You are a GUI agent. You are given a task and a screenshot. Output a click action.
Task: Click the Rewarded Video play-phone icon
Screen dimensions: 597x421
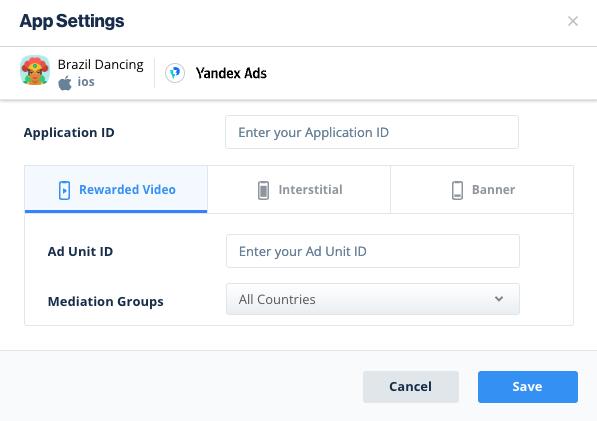(x=64, y=190)
